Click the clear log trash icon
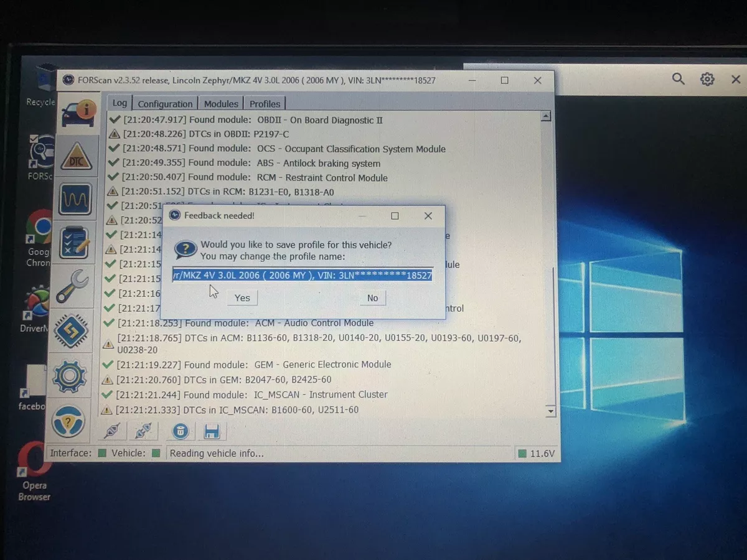This screenshot has width=747, height=560. pos(180,431)
